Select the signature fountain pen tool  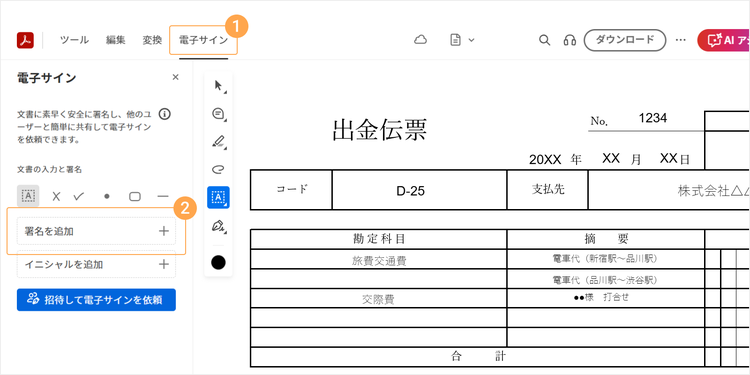coord(219,226)
